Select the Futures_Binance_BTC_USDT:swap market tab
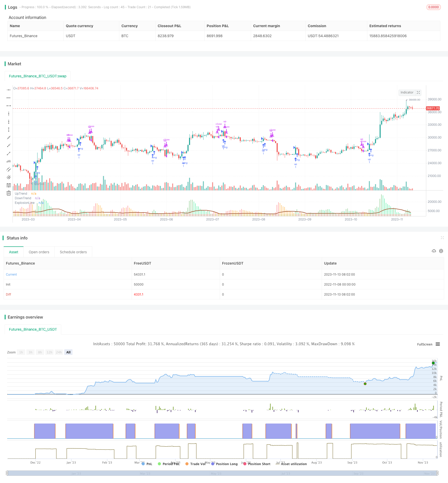448x483 pixels. (x=38, y=76)
